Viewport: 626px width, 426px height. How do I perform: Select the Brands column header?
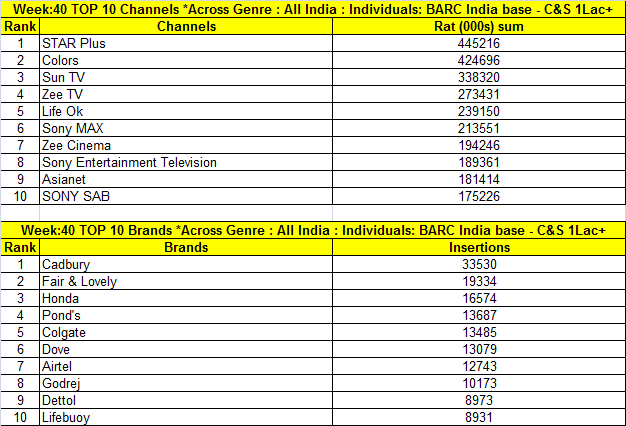[186, 247]
